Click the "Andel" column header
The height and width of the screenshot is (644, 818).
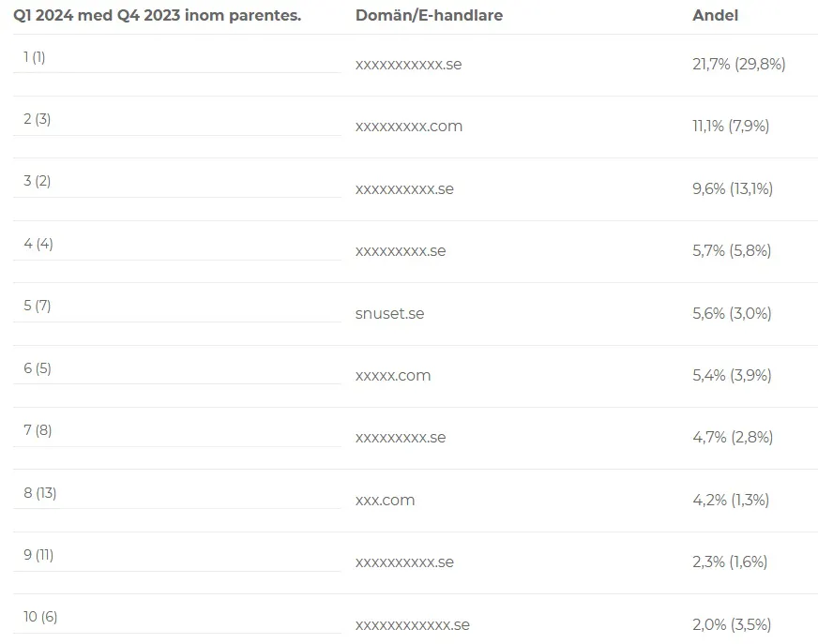(x=715, y=16)
